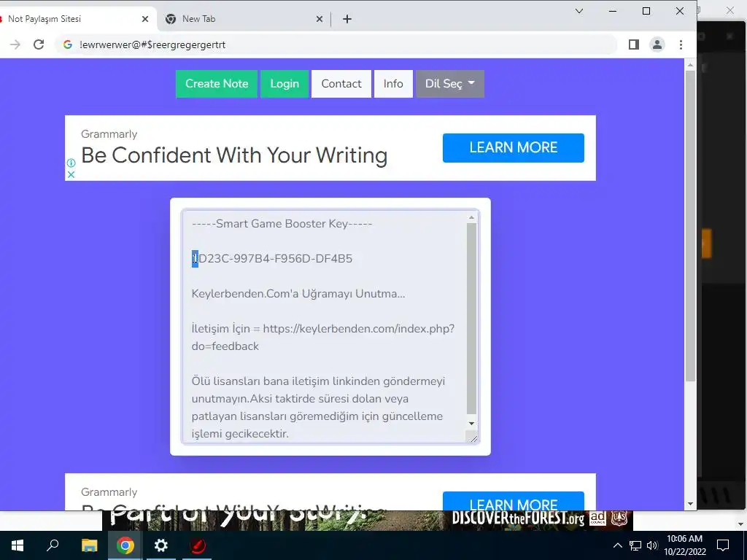The image size is (747, 560).
Task: Open the Login page
Action: pos(285,84)
